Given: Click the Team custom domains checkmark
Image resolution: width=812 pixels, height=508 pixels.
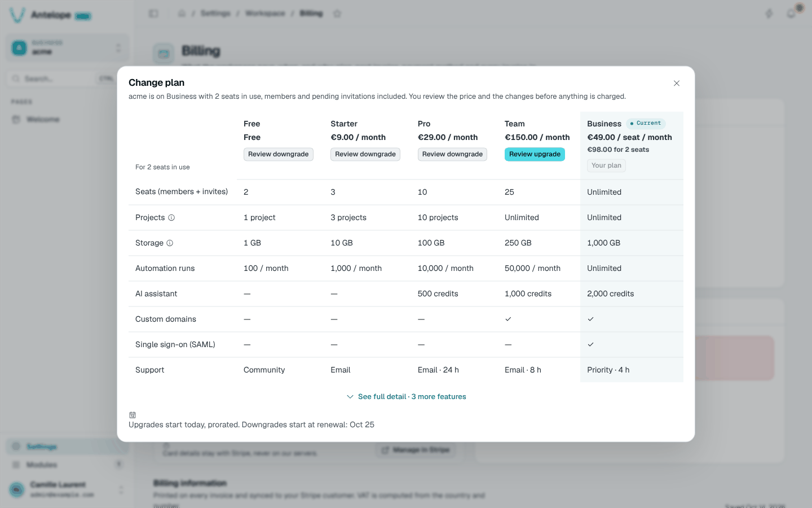Looking at the screenshot, I should [x=508, y=319].
